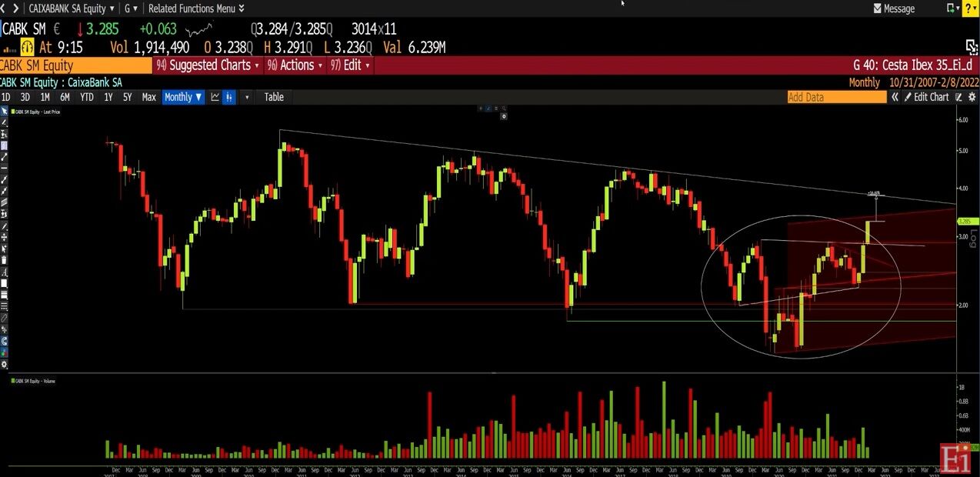Click the CABK SM Equity - Volume legend
980x477 pixels.
coord(35,381)
